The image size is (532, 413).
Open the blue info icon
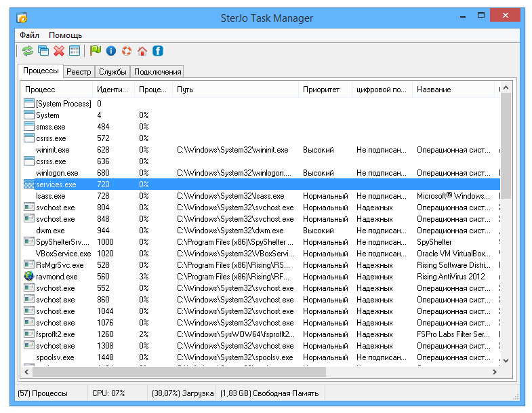click(111, 51)
